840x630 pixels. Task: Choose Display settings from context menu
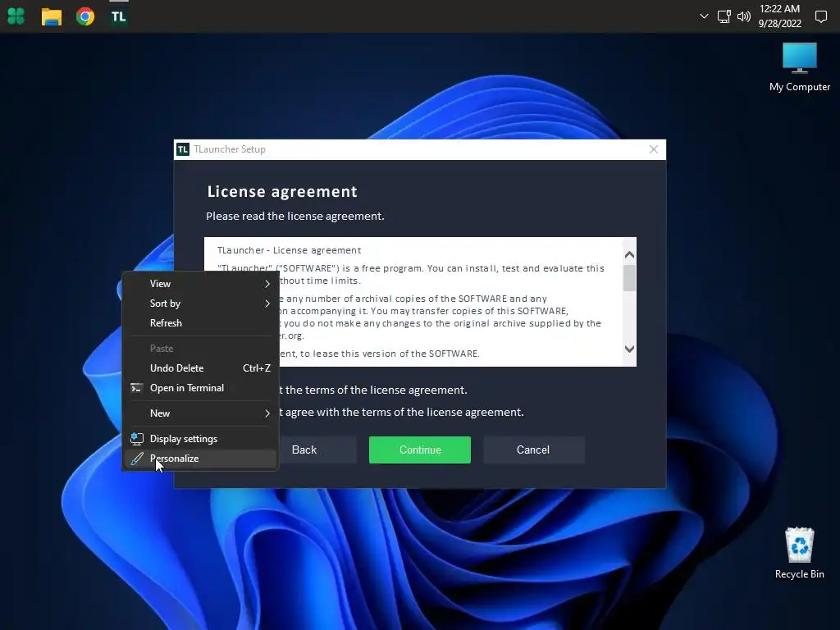pos(200,439)
